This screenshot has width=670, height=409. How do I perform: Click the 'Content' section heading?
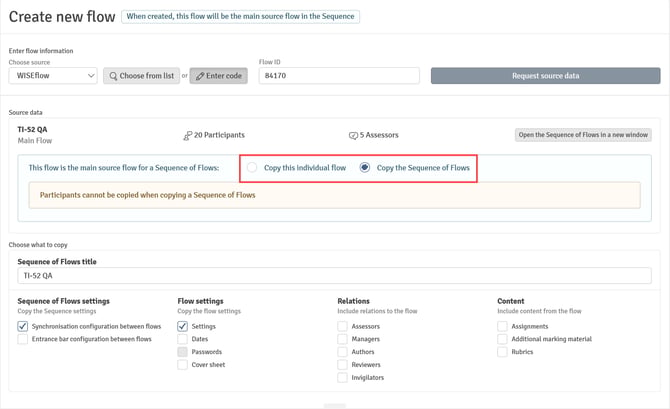[511, 301]
